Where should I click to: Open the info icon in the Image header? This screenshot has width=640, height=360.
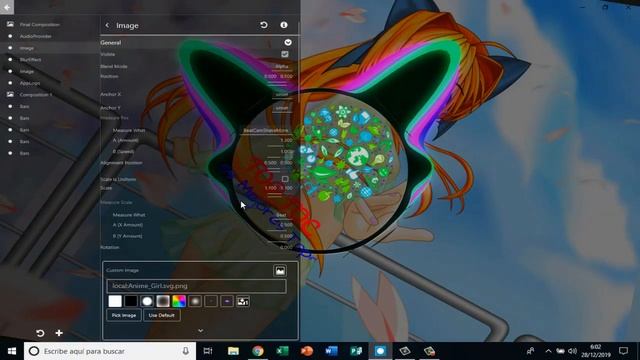point(284,25)
